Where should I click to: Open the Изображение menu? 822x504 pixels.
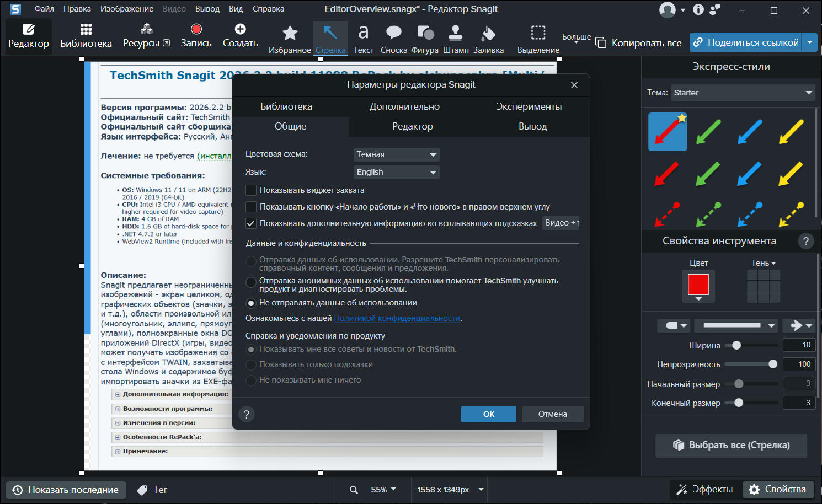click(127, 9)
